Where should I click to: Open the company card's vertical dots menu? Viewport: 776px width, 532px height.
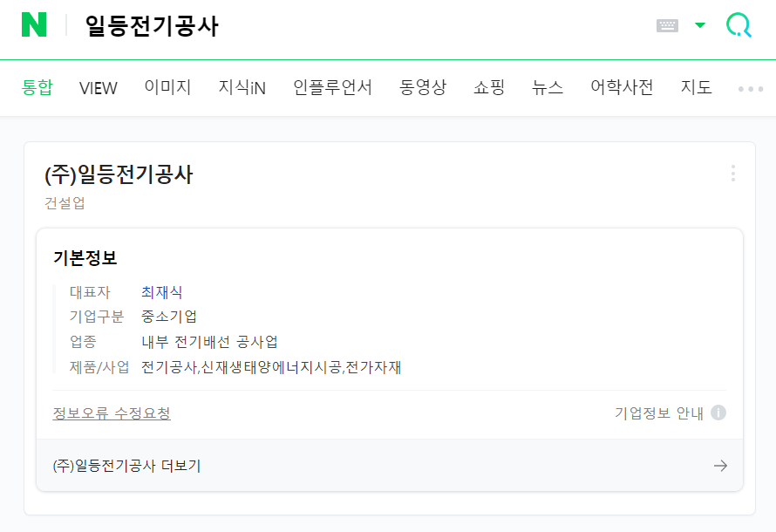pyautogui.click(x=733, y=174)
